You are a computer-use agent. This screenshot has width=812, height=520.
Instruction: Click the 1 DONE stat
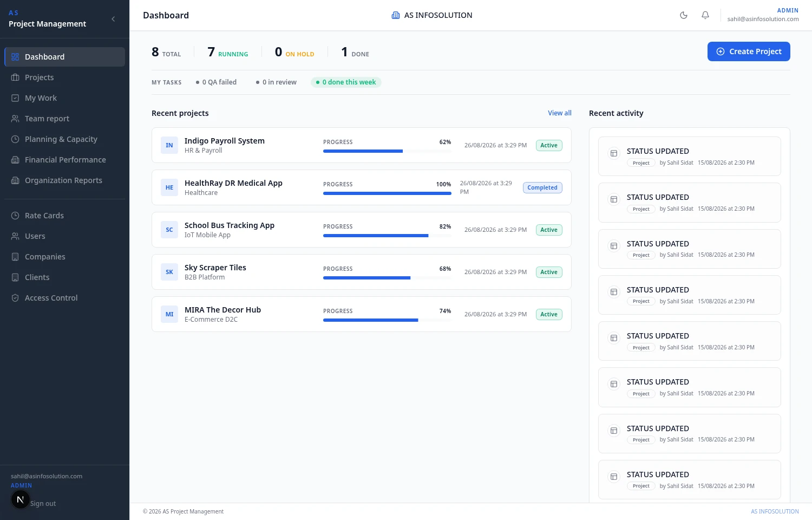pyautogui.click(x=355, y=52)
